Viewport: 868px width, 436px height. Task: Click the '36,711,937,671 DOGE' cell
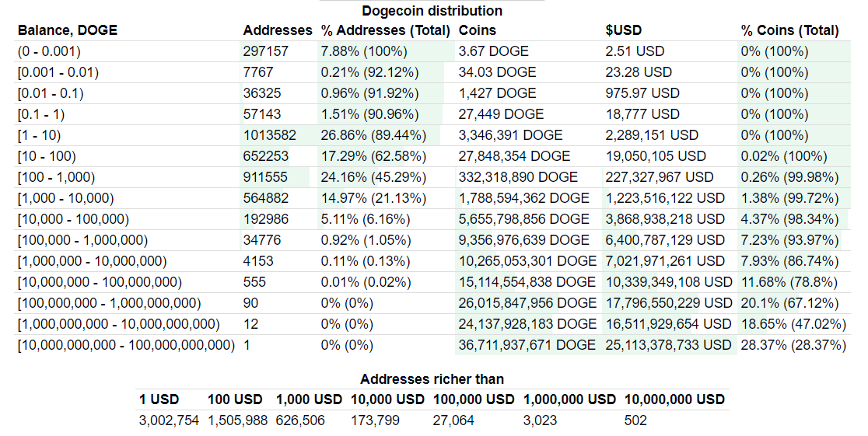(x=527, y=346)
